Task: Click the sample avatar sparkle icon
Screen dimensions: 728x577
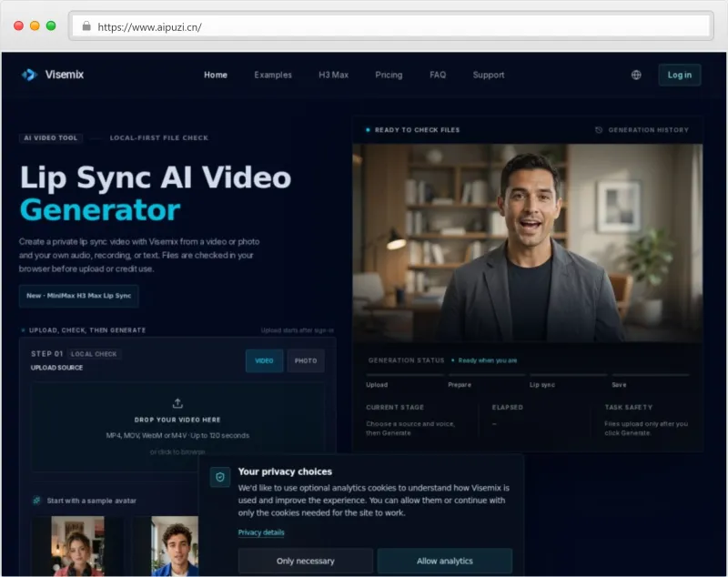Action: [x=36, y=501]
